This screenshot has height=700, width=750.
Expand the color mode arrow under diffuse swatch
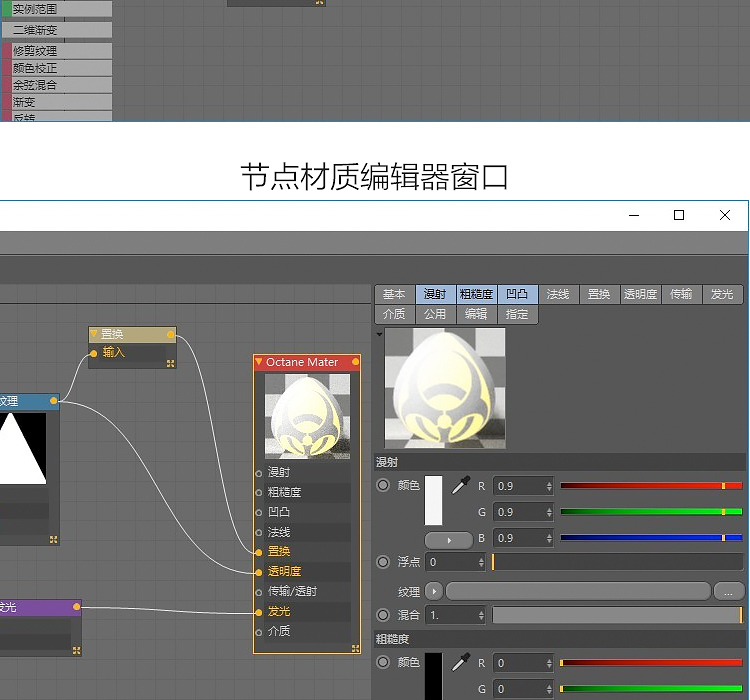448,540
